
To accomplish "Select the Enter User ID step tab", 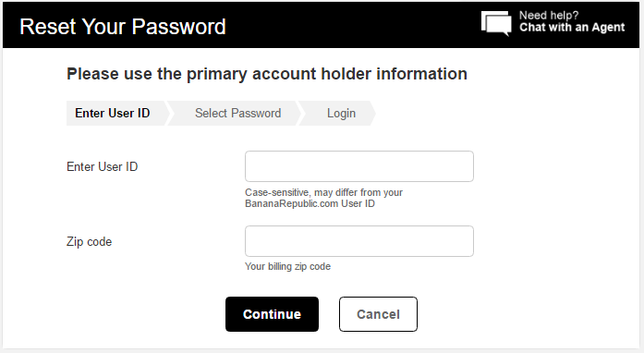I will 113,113.
